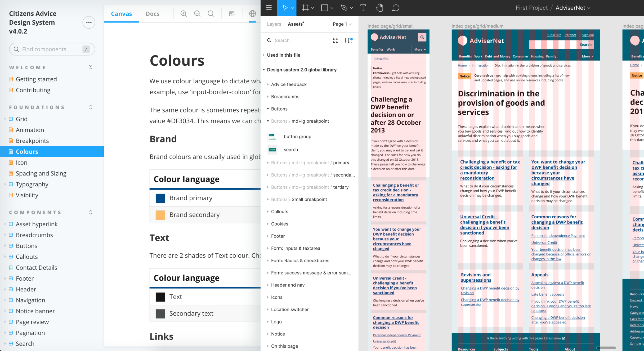Viewport: 644px width, 351px height.
Task: Expand the Typography tree item
Action: point(5,184)
